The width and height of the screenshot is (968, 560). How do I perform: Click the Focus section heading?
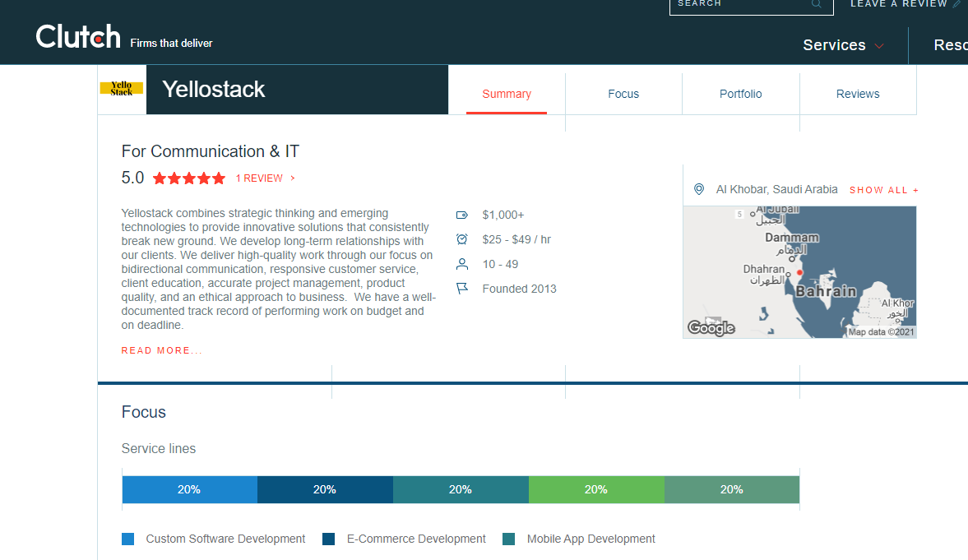[144, 412]
